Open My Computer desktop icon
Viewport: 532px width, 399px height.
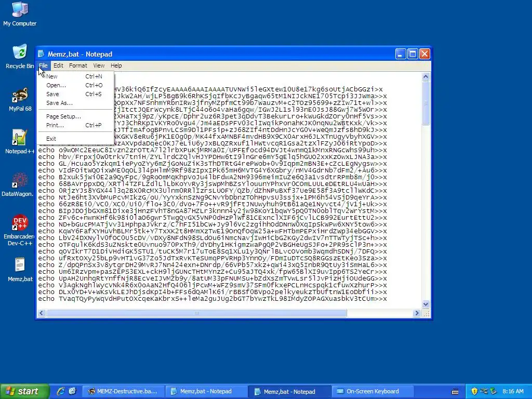[x=20, y=14]
